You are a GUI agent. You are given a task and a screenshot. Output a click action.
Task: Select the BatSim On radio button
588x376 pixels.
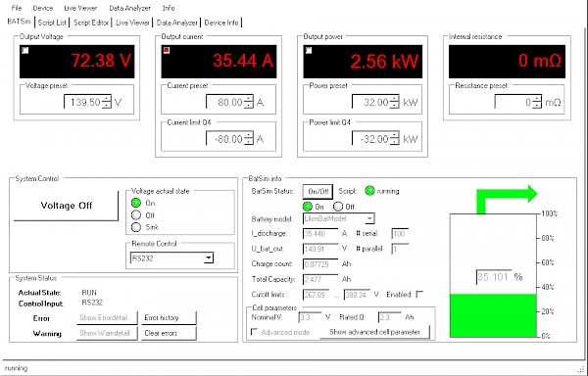tap(307, 207)
